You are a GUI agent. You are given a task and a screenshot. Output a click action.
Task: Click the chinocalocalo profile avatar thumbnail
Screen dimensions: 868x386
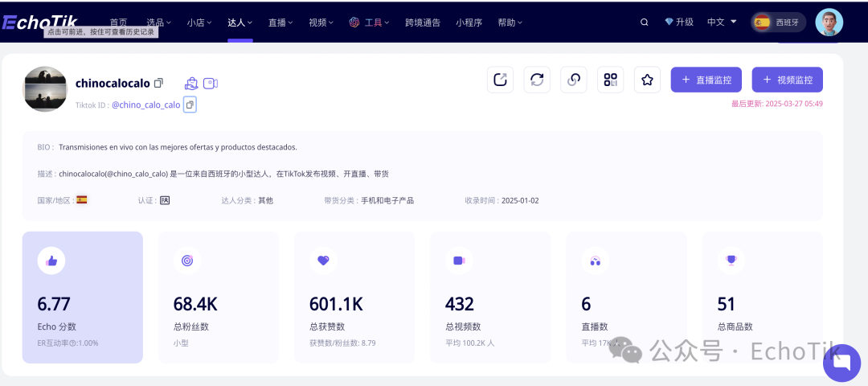45,88
